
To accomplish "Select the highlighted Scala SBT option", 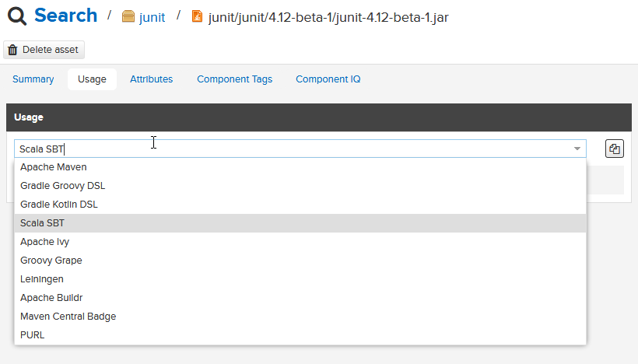I will (300, 223).
